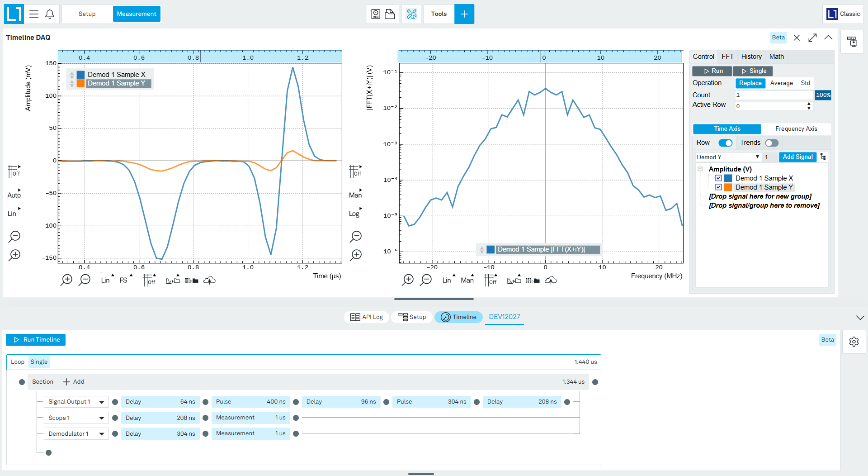
Task: Uncheck Demod 1 Sample X checkbox
Action: 718,178
